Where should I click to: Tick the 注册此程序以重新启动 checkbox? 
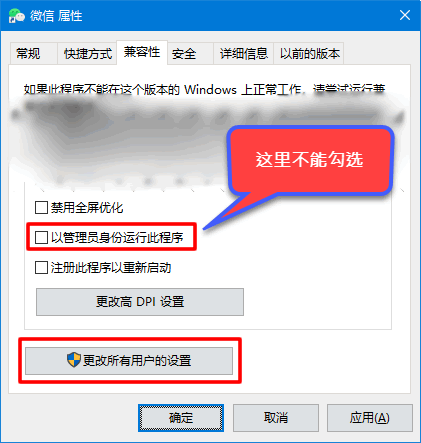click(x=41, y=267)
